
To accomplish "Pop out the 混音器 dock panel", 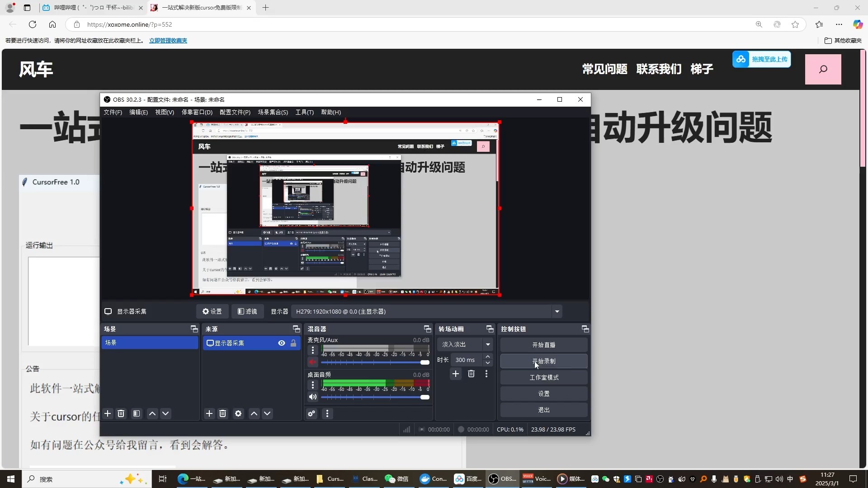I will tap(427, 329).
